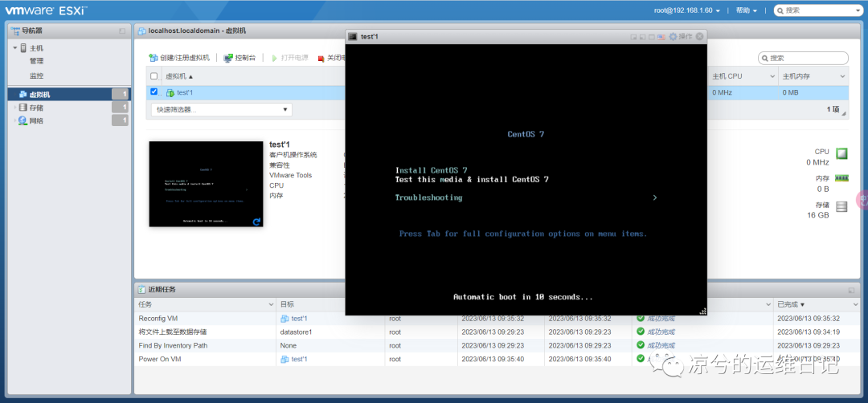The height and width of the screenshot is (403, 868).
Task: Click the Recent tasks (近期任务) panel icon
Action: pos(141,290)
